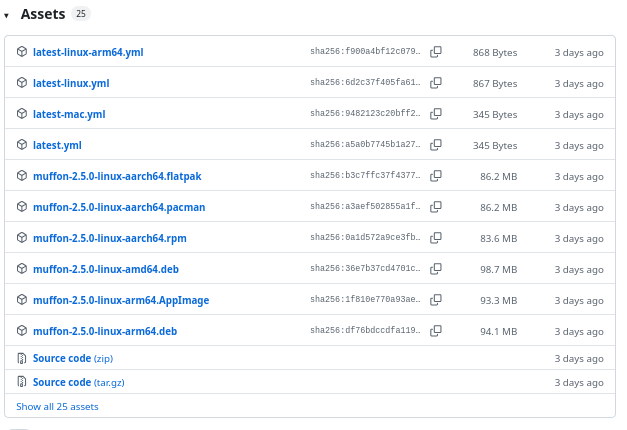Copy sha256 hash for latest-mac.yml
Screen dimensions: 627x430
[435, 114]
